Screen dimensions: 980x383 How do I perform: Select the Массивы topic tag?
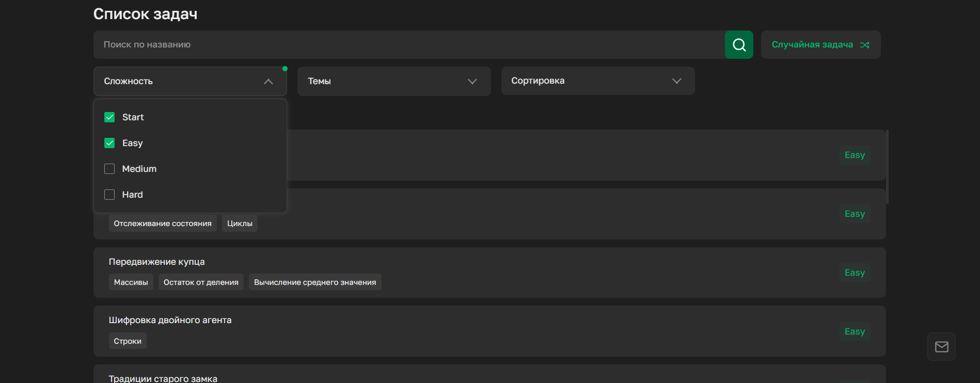point(131,282)
